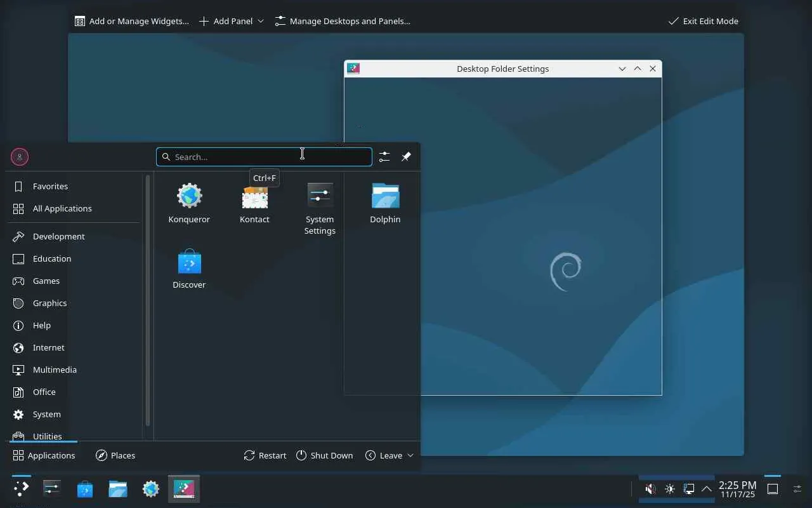The image size is (812, 508).
Task: Switch to the Applications tab
Action: click(44, 455)
